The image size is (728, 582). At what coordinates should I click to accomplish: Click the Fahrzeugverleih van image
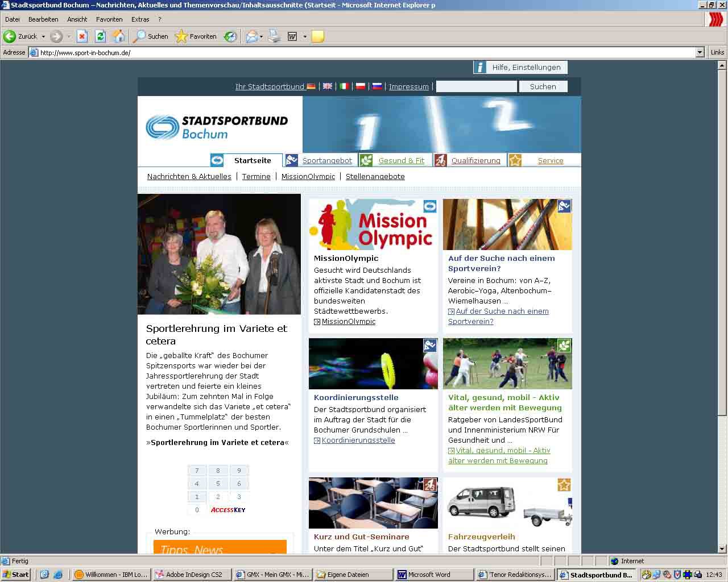coord(507,503)
